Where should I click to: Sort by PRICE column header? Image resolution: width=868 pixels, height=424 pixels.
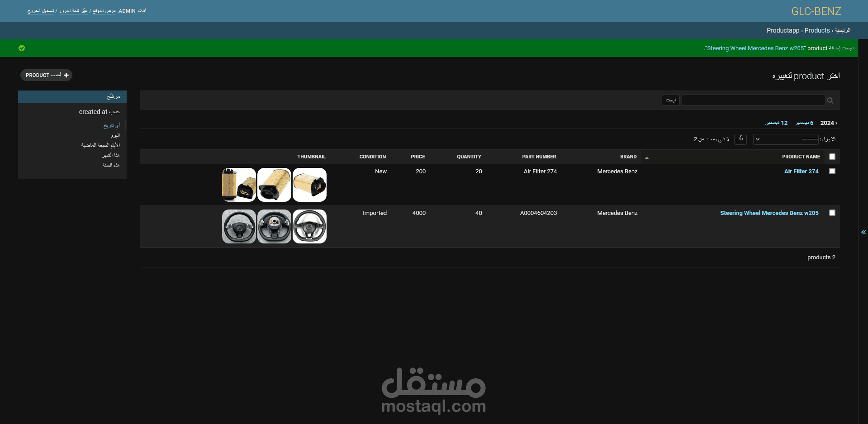(x=418, y=157)
